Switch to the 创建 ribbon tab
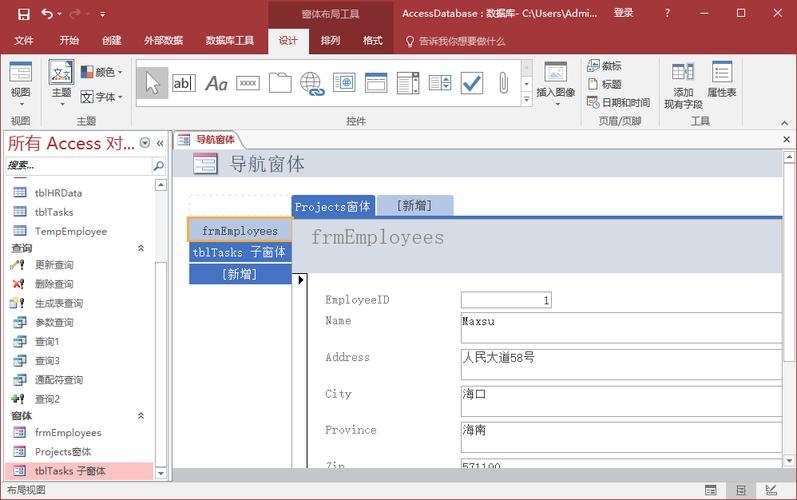797x500 pixels. (x=111, y=41)
